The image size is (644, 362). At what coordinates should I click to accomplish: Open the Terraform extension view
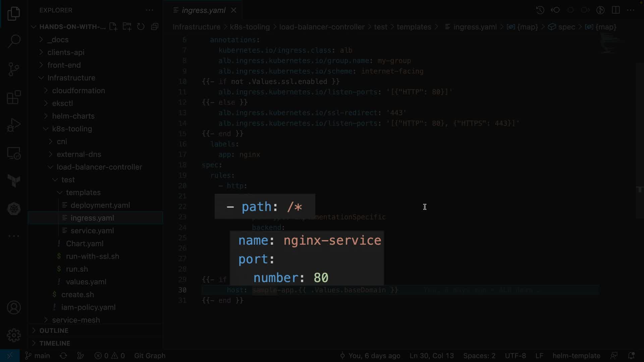14,181
